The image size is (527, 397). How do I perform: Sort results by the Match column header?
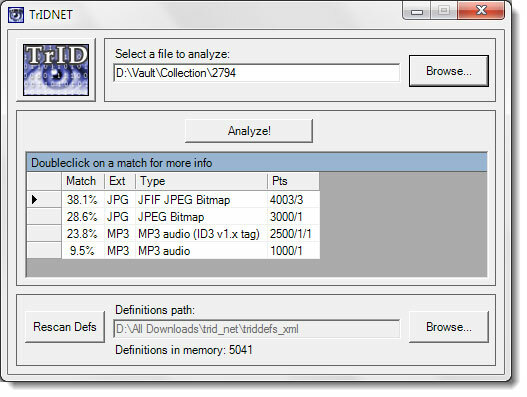point(83,181)
